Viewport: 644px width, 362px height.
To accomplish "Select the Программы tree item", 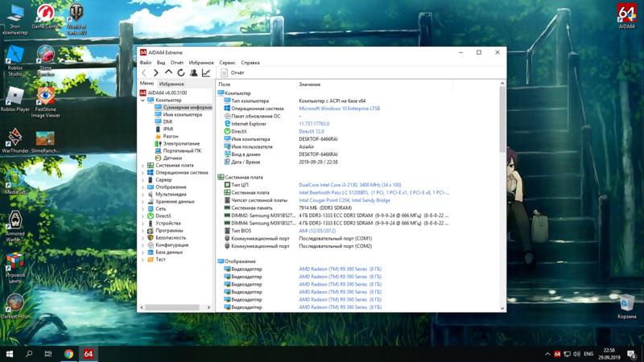I will tap(165, 231).
